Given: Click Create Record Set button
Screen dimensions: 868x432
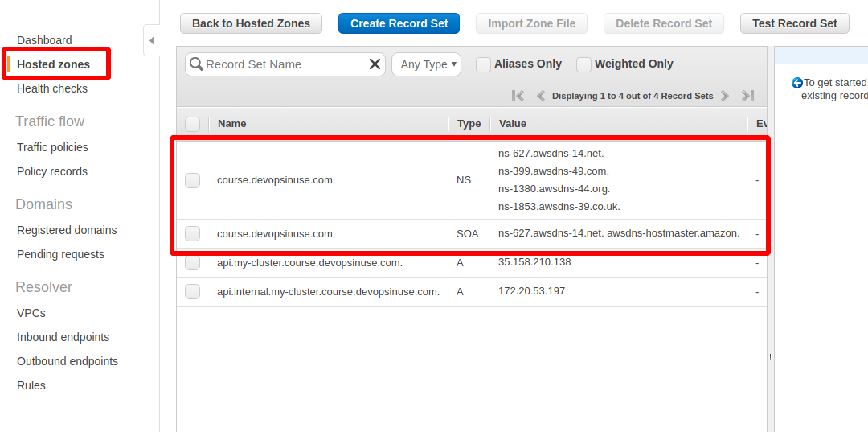Looking at the screenshot, I should pos(399,23).
